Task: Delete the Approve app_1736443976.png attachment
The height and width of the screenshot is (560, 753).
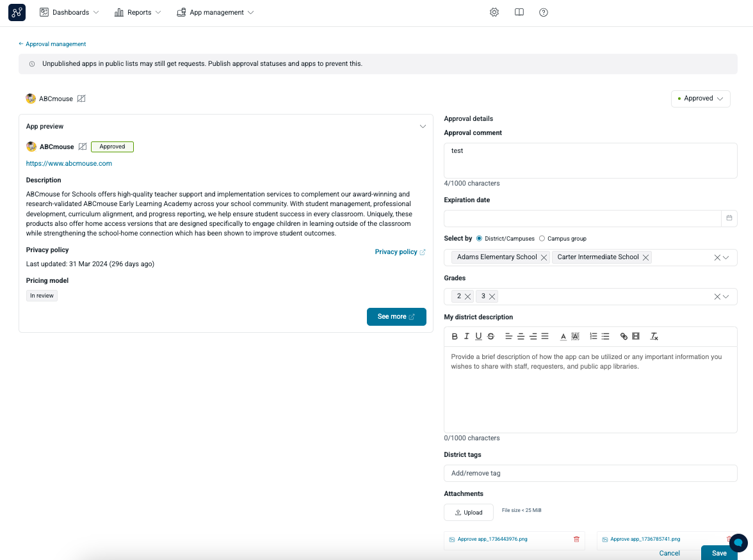Action: click(576, 539)
